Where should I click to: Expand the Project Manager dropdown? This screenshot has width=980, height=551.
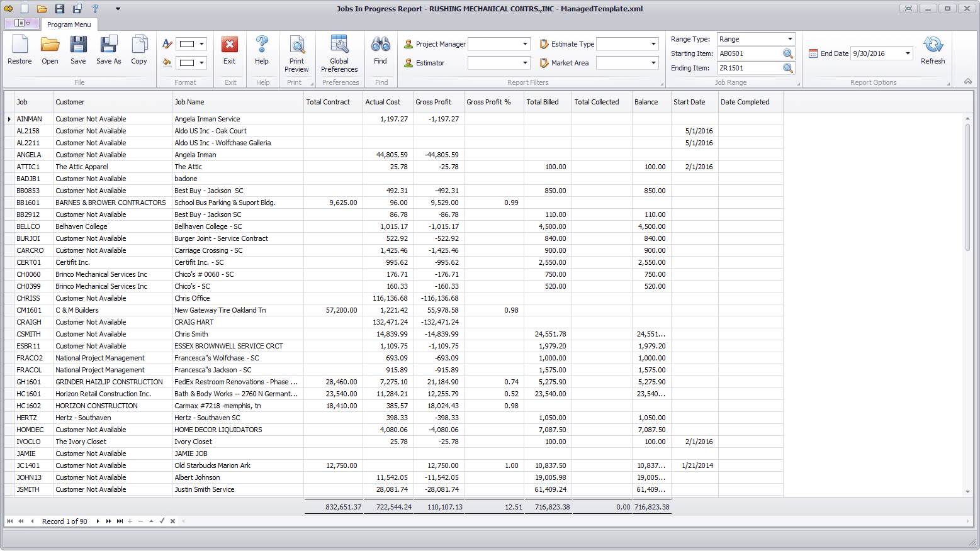tap(525, 44)
